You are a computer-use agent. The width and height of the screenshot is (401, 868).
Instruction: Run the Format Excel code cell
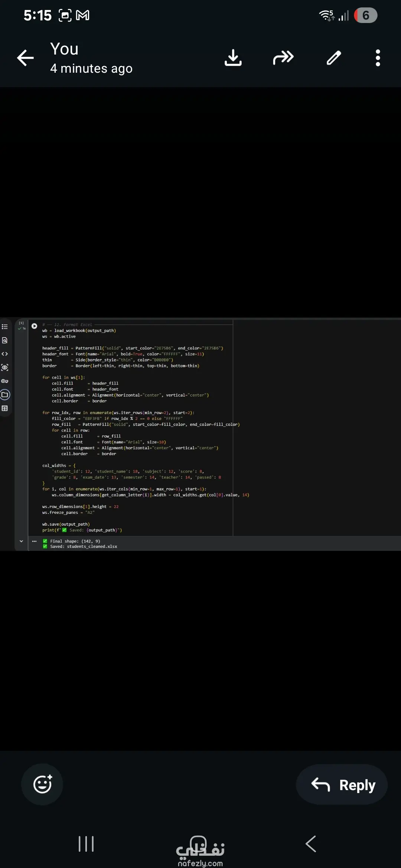34,326
